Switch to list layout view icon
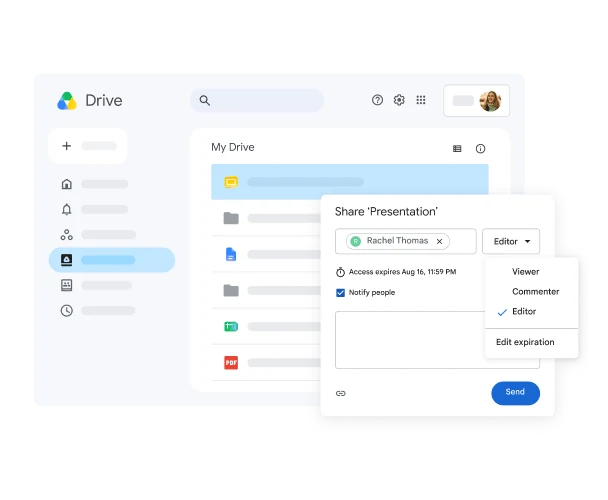 [457, 149]
